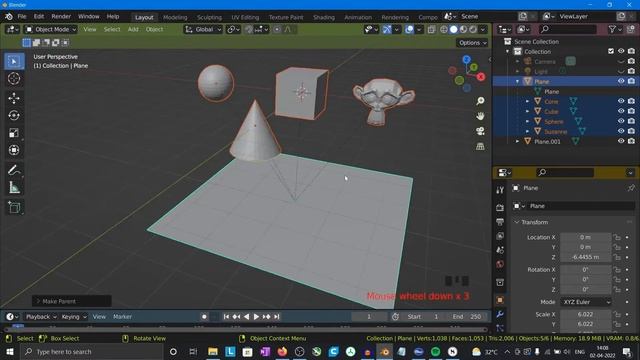Click the End frame field
The width and height of the screenshot is (640, 360).
click(x=467, y=317)
